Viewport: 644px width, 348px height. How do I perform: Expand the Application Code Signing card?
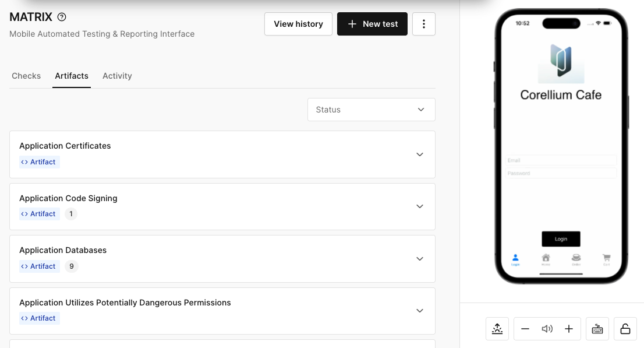pos(420,206)
